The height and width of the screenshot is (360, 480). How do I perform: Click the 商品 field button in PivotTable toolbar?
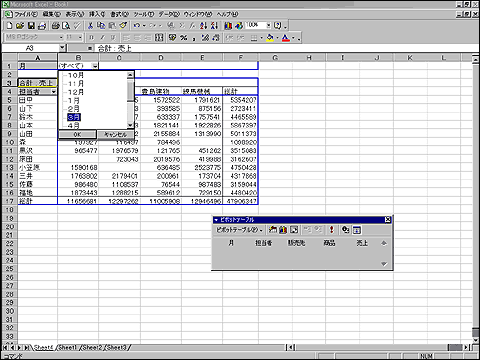329,243
